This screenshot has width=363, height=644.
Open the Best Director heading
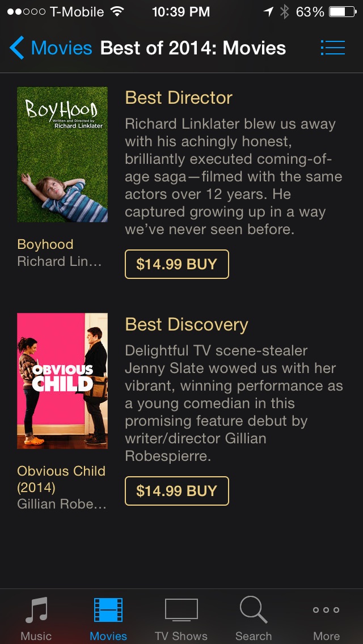click(x=179, y=98)
